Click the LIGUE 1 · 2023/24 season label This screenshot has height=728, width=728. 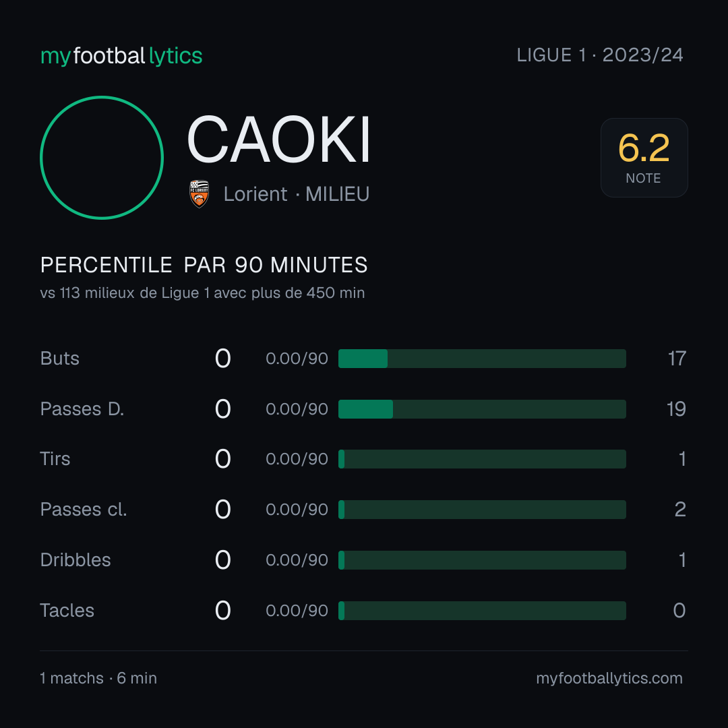point(600,55)
